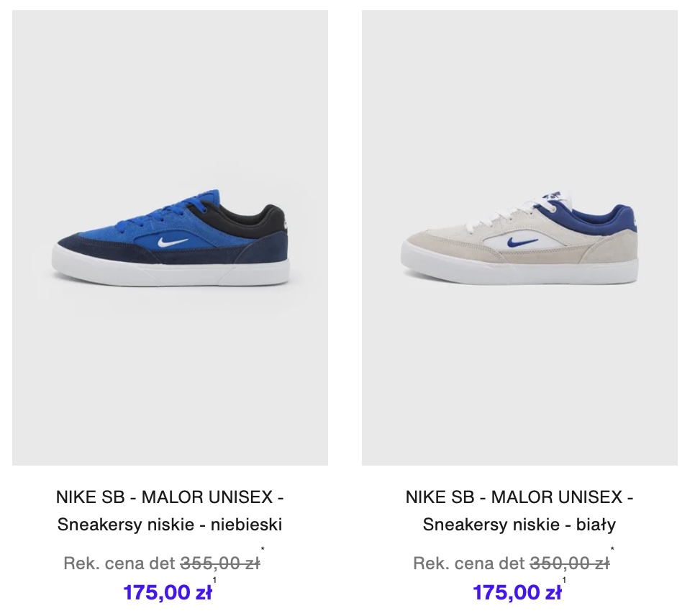The width and height of the screenshot is (695, 616).
Task: Click the Rek. cena det label under biały
Action: click(x=469, y=563)
